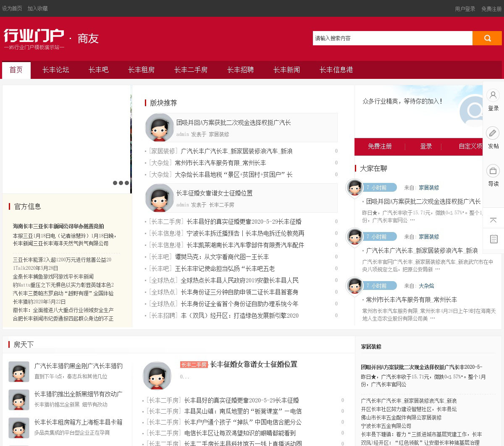Open post 长丰凯莱湖南长丰汽车零部件
This screenshot has height=446, width=504.
(245, 245)
